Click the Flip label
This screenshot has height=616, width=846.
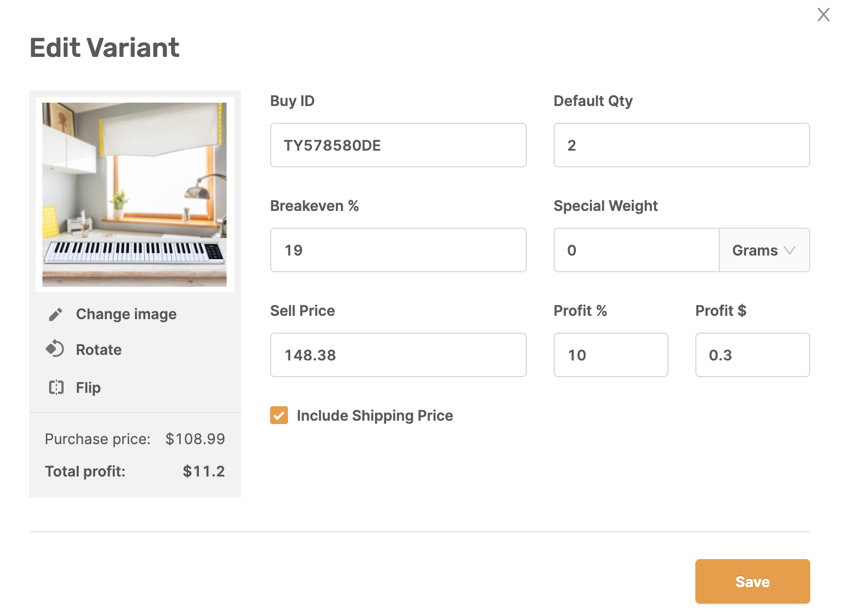click(x=88, y=387)
